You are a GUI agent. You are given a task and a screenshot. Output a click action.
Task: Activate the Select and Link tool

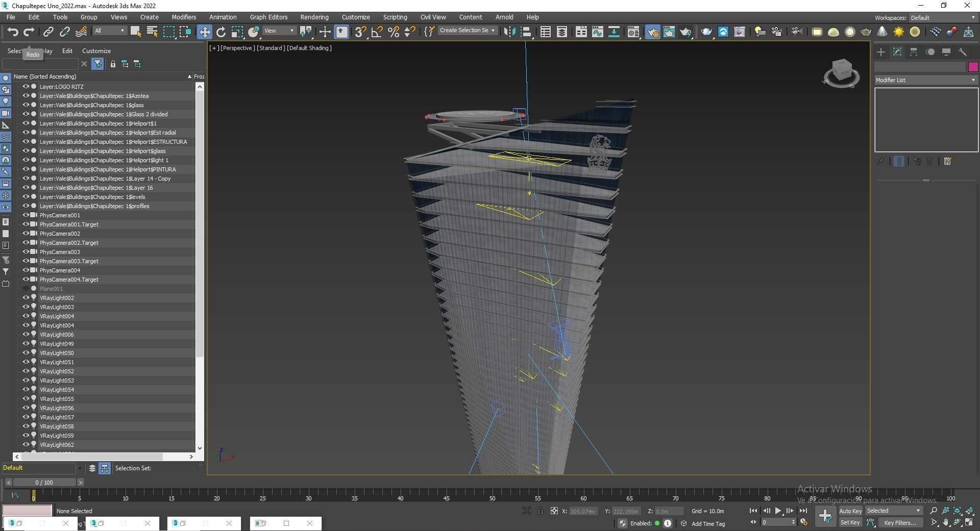[x=48, y=32]
